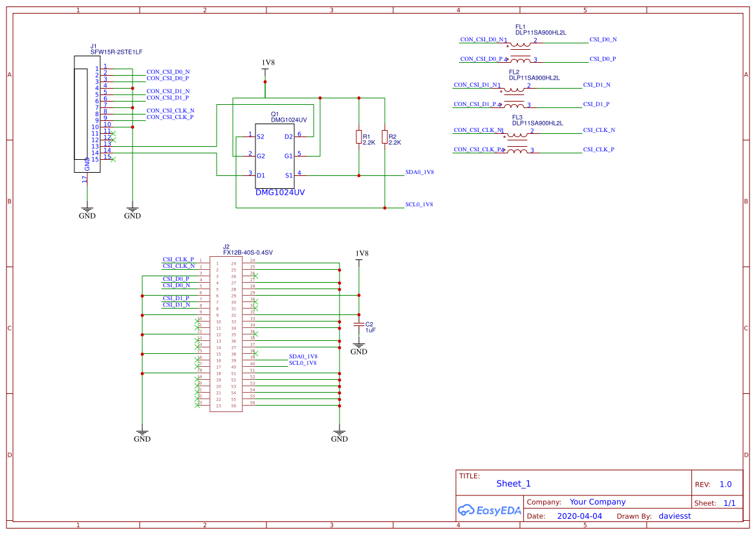Viewport: 756px width, 535px height.
Task: Select the EasyEDA cloud logo
Action: click(x=489, y=510)
